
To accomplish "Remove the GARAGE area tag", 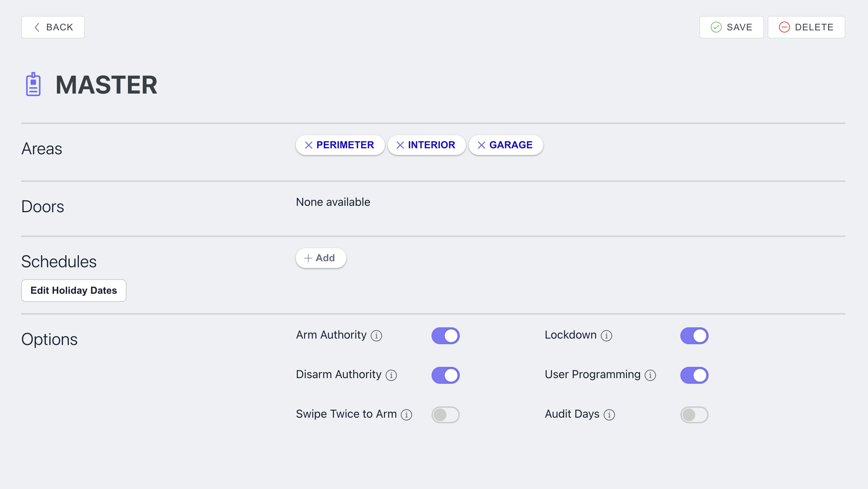I will click(x=481, y=145).
